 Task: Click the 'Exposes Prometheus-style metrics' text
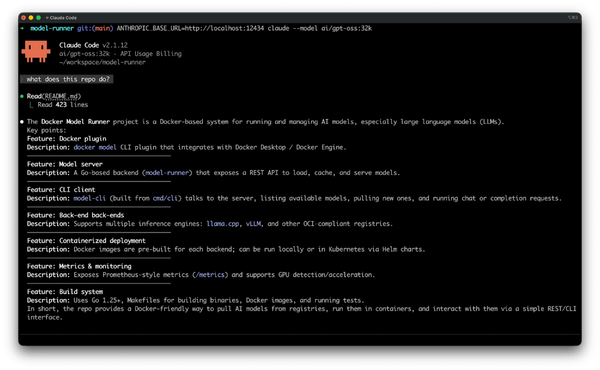pyautogui.click(x=131, y=275)
